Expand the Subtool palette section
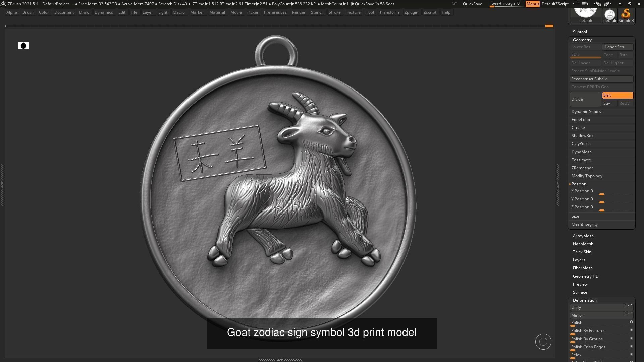Screen dimensions: 644x362 tap(580, 32)
